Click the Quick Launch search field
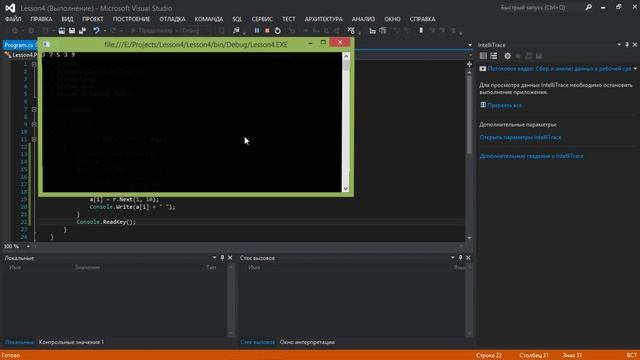 539,7
